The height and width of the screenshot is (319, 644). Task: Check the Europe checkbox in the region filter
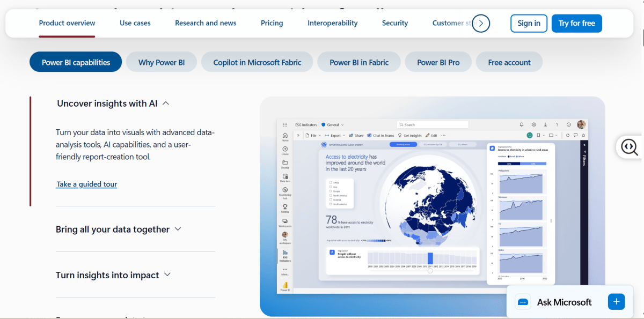point(331,191)
